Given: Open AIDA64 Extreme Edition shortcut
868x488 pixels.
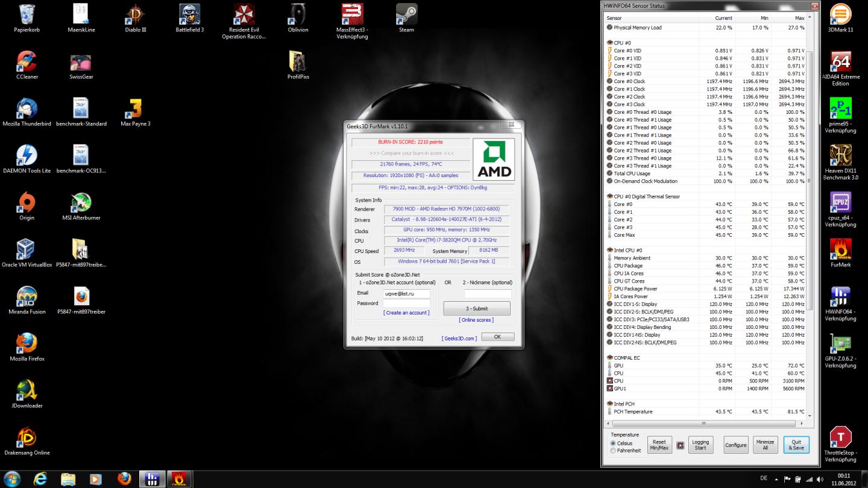Looking at the screenshot, I should click(x=840, y=69).
